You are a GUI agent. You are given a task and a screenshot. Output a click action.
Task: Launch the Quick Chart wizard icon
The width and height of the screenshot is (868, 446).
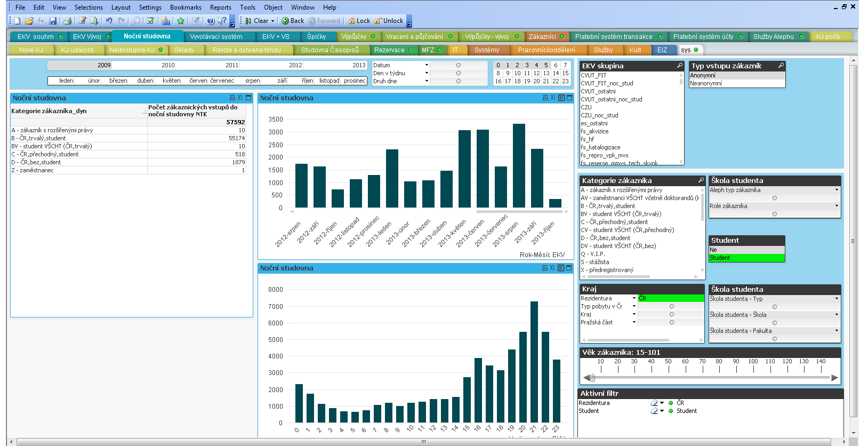tap(166, 21)
